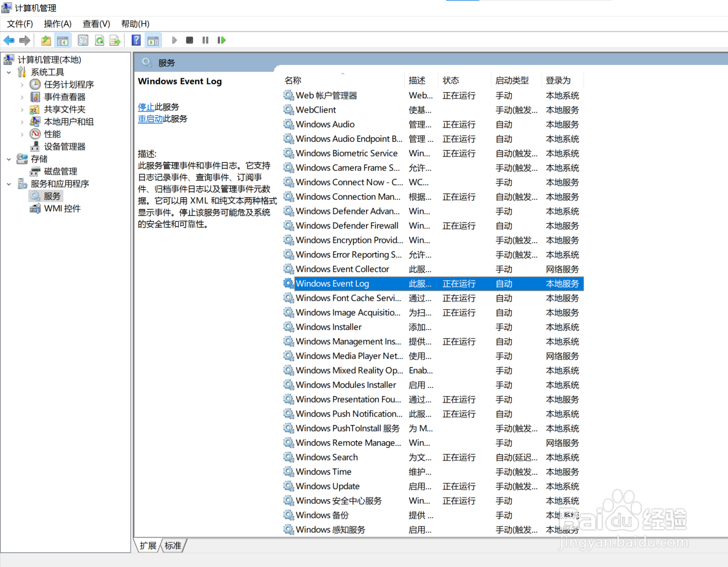Click the Back arrow toolbar icon

coord(9,40)
